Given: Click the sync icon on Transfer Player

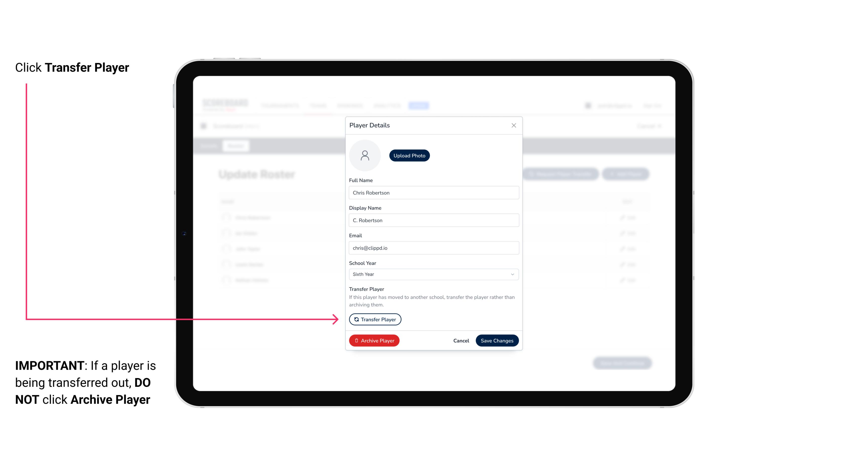Looking at the screenshot, I should click(x=356, y=319).
